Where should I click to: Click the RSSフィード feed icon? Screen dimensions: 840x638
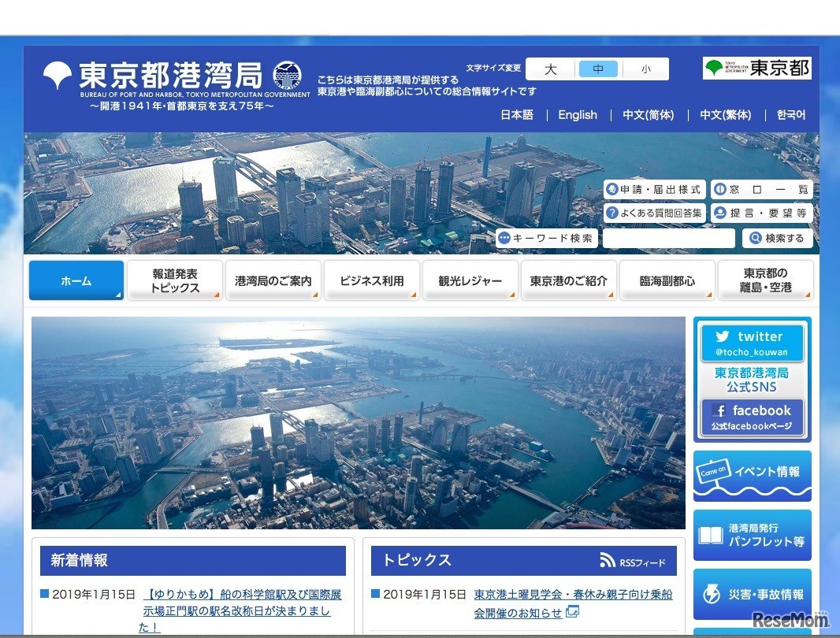(607, 559)
